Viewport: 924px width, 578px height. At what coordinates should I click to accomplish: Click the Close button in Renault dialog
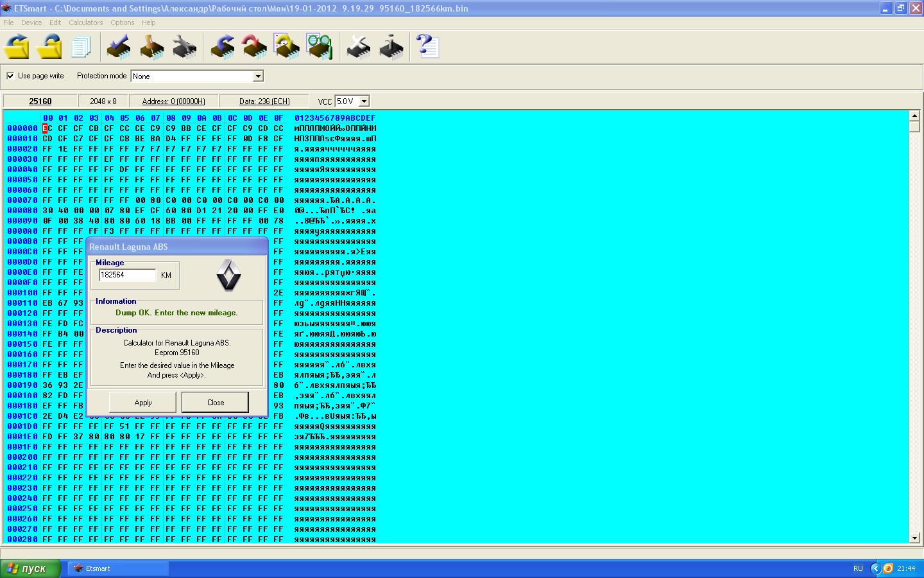tap(216, 403)
